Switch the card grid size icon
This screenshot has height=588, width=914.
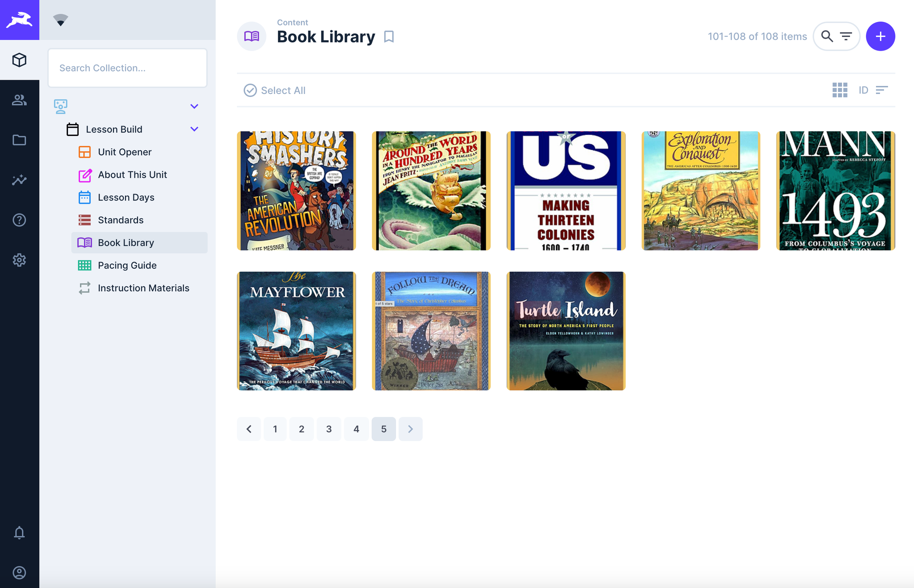839,90
